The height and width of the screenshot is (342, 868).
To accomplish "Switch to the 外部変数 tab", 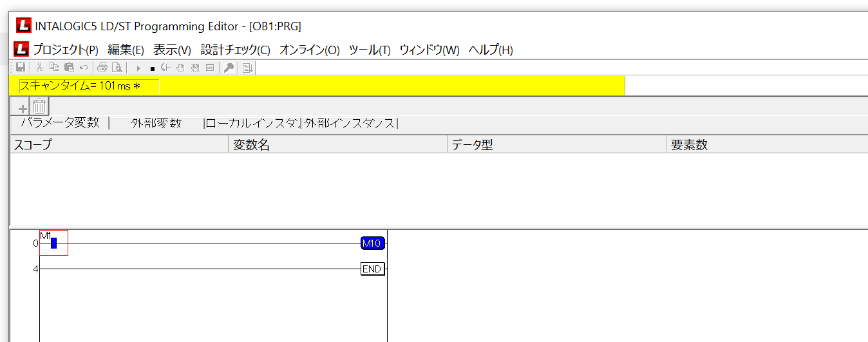I will click(x=156, y=123).
